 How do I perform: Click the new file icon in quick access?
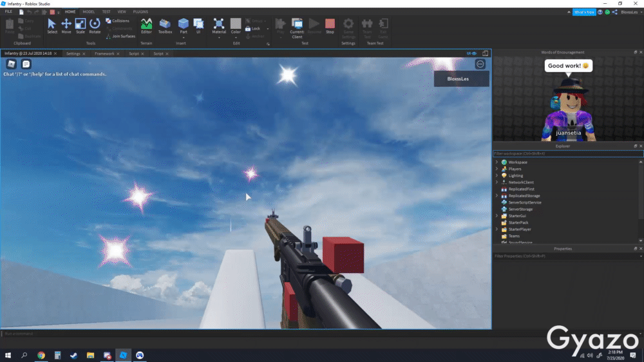[21, 12]
